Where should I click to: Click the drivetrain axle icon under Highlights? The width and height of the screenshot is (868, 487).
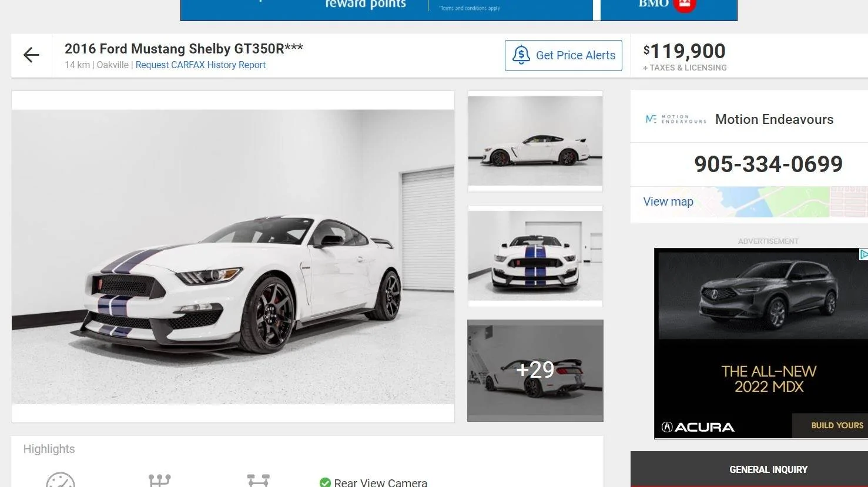pyautogui.click(x=258, y=480)
